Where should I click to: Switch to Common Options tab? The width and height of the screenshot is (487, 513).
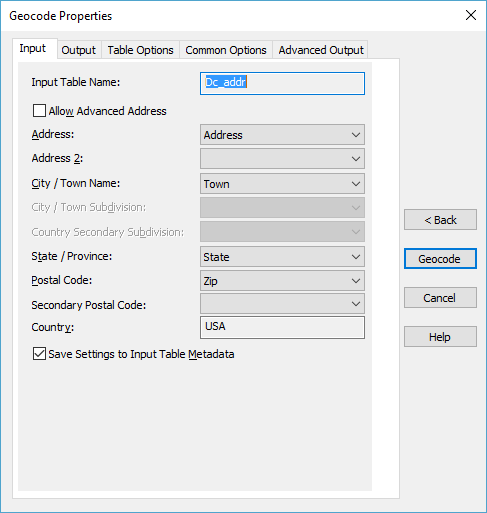(x=226, y=50)
